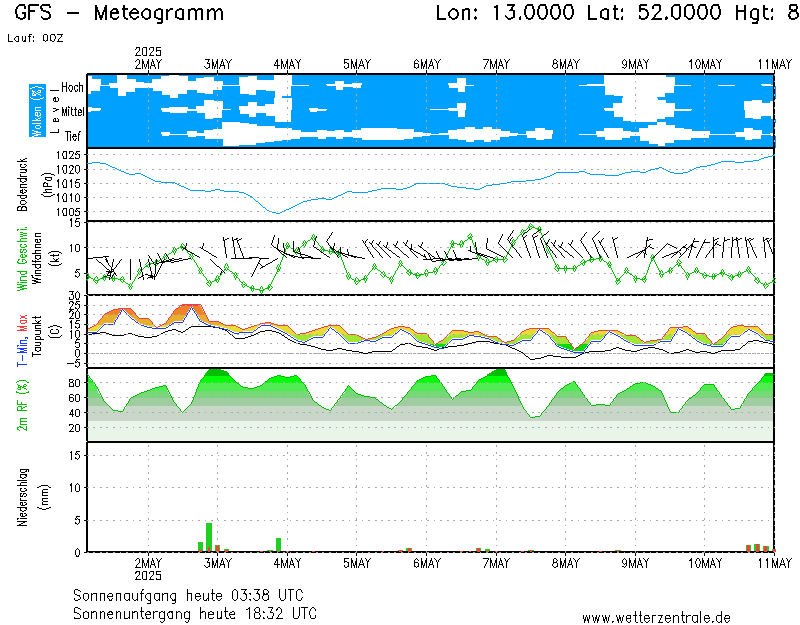Click the 1025 pressure axis value
The width and height of the screenshot is (800, 625).
click(x=69, y=155)
